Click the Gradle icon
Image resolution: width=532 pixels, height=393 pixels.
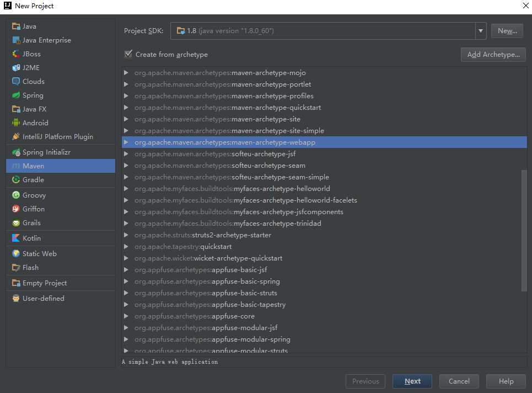[16, 180]
